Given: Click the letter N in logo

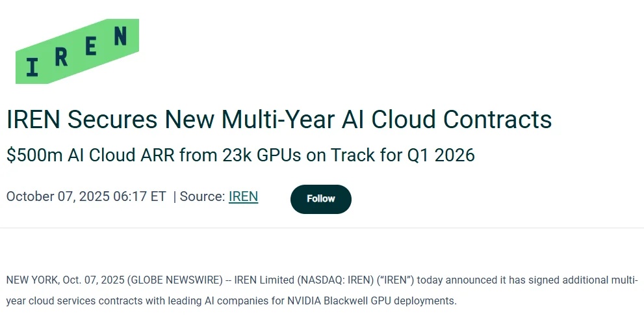Looking at the screenshot, I should click(x=120, y=37).
